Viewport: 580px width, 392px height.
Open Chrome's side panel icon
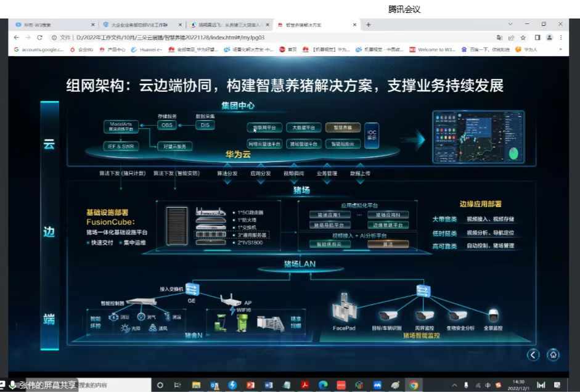pos(537,38)
